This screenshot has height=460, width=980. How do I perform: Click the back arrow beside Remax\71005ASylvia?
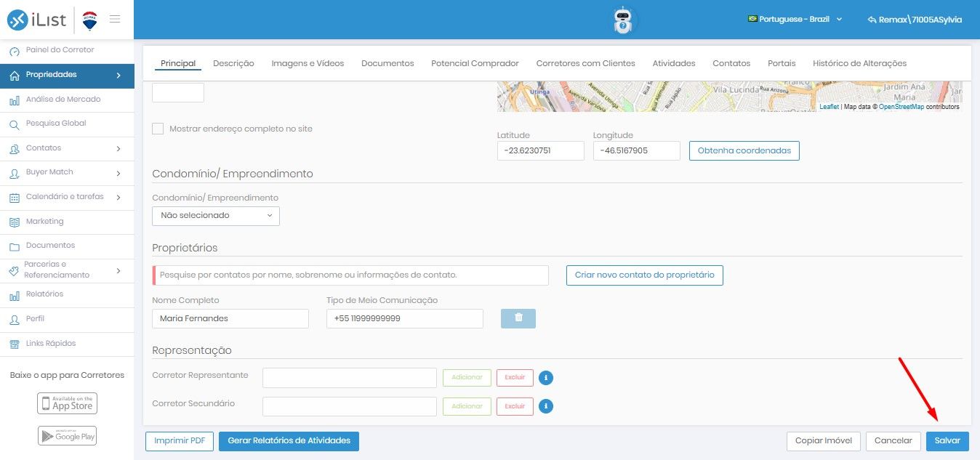click(872, 20)
